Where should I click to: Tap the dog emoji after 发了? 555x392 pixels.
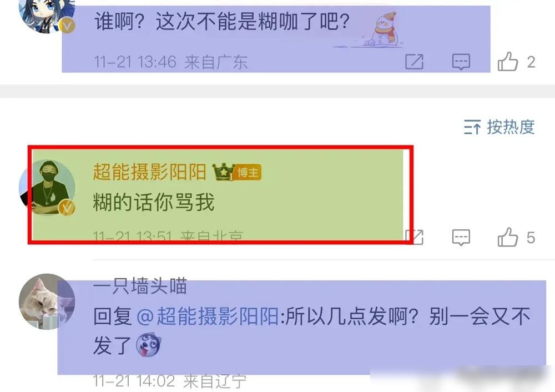point(149,345)
